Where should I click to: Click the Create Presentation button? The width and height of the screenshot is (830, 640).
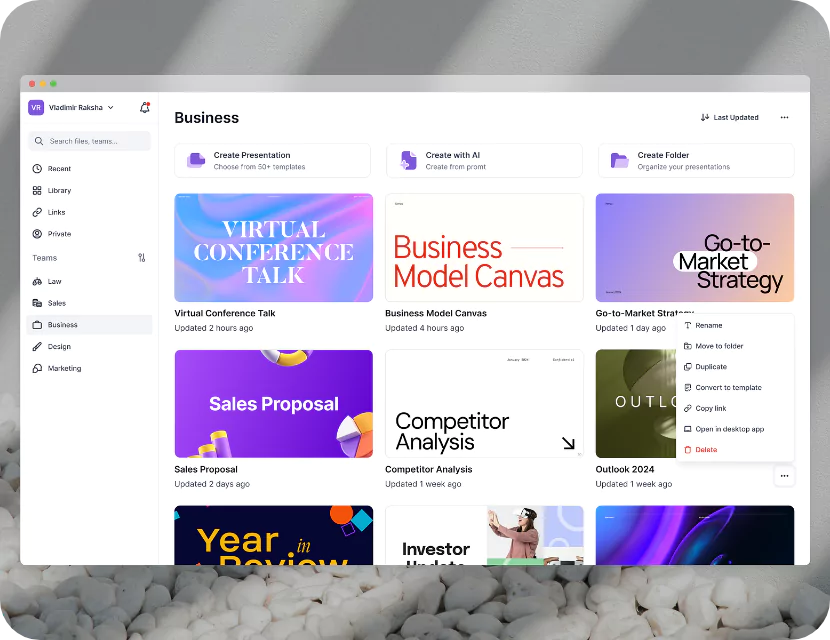[272, 160]
